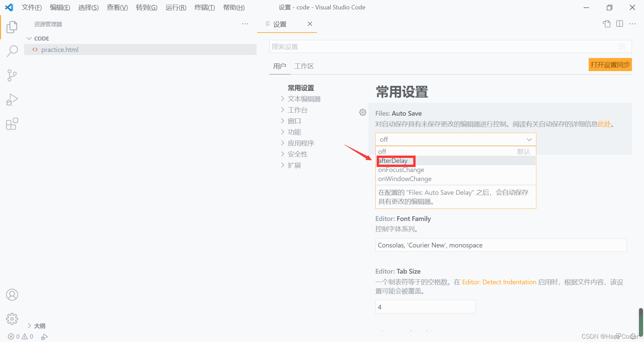Click the Editor: Tab Size setting title
Screen dimensions: 644x342
[x=398, y=271]
